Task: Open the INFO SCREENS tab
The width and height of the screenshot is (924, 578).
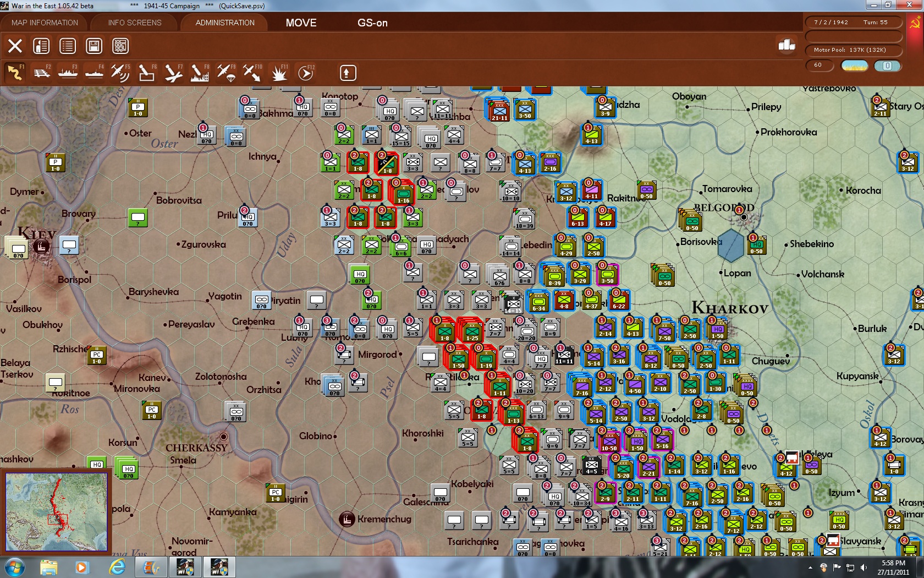Action: click(135, 23)
